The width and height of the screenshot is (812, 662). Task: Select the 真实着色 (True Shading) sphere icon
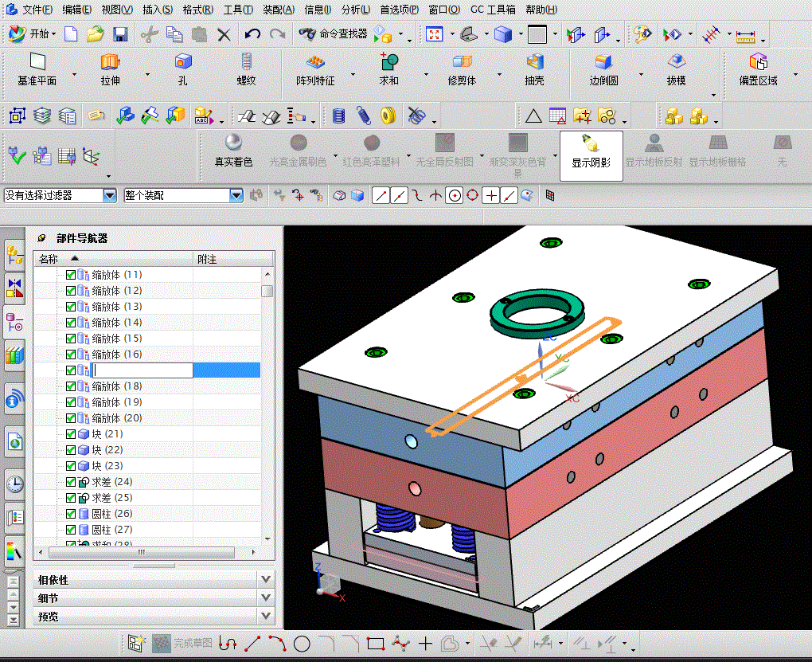pos(233,143)
